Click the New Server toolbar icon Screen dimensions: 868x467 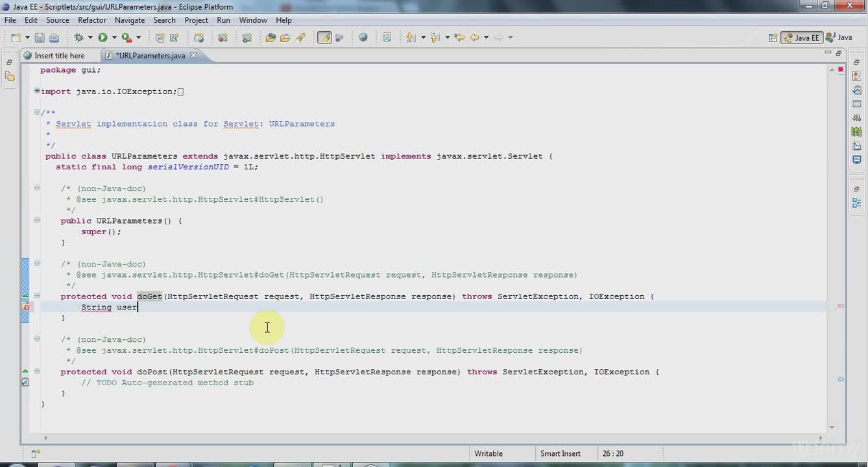tap(247, 38)
